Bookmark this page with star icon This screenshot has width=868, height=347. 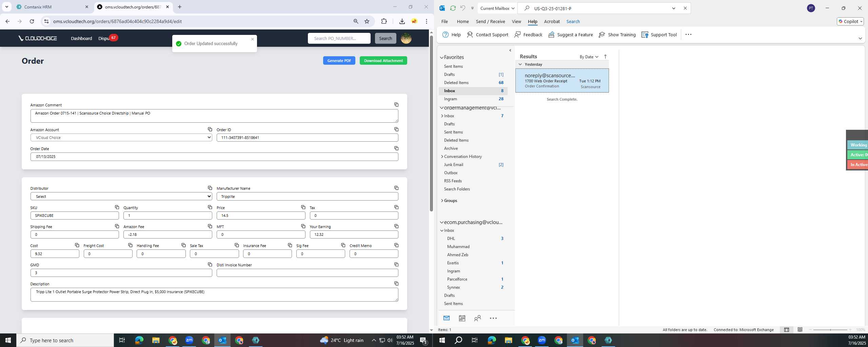pos(367,21)
